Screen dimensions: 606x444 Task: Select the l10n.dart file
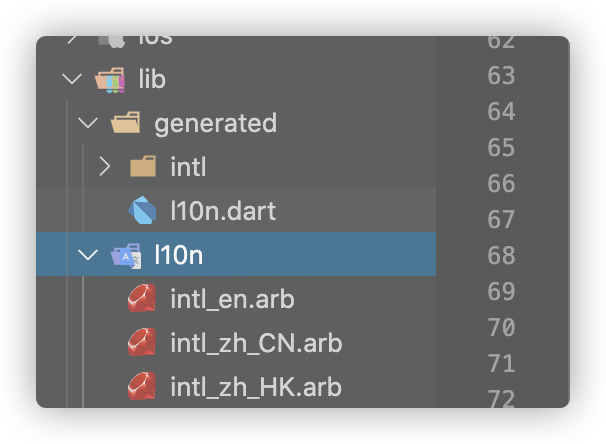click(x=223, y=211)
